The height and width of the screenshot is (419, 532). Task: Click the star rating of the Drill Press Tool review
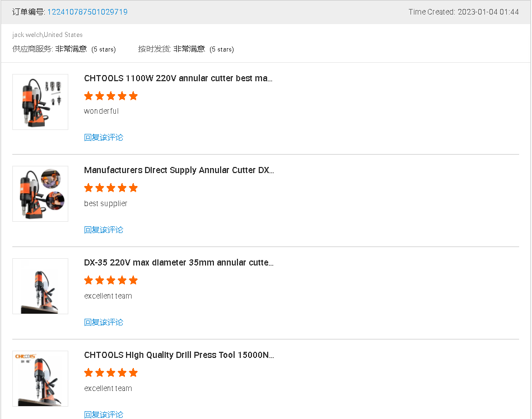point(111,373)
